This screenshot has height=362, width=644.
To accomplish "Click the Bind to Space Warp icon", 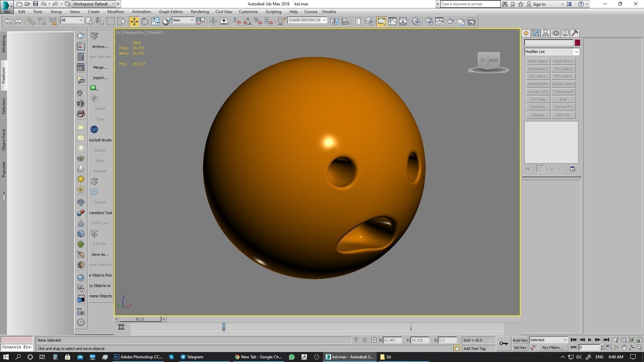I will point(53,21).
